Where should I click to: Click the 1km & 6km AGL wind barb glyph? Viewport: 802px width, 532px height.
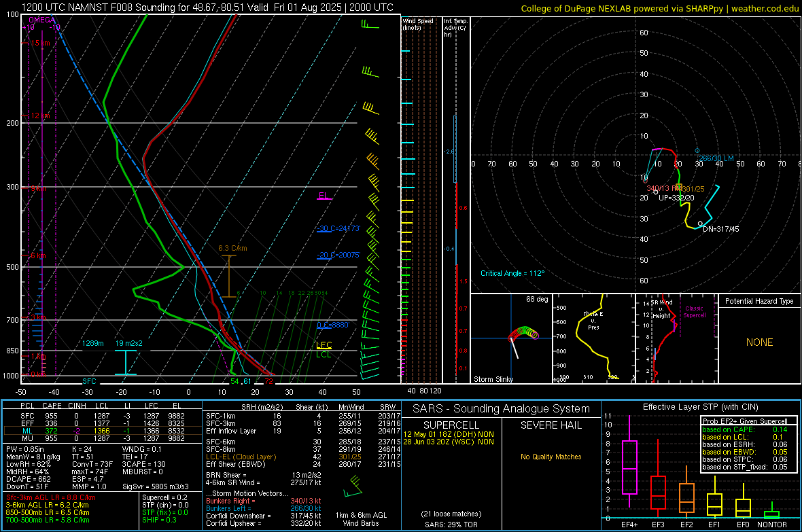353,486
